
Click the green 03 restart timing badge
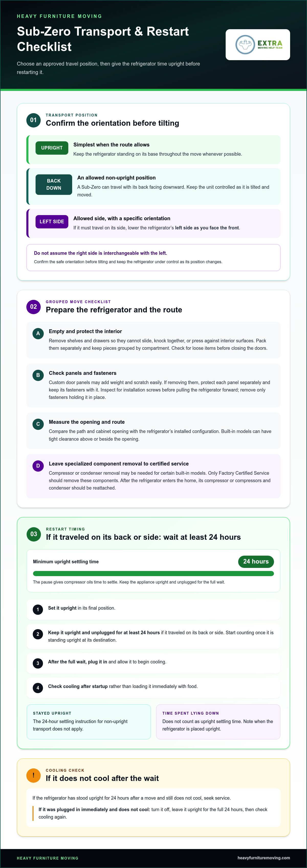pos(34,534)
